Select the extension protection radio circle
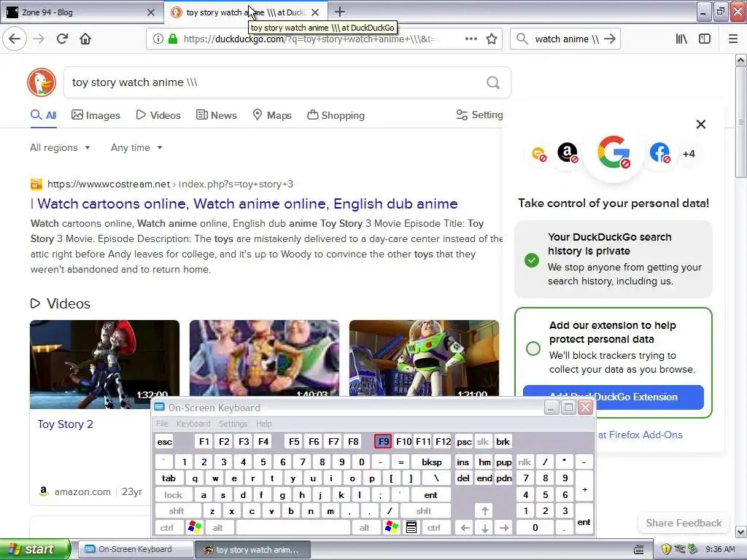 tap(533, 349)
